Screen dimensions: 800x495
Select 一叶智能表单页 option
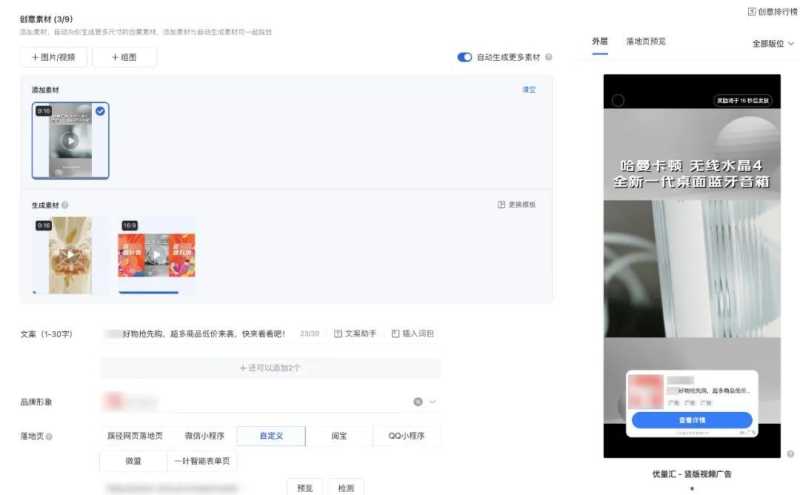pos(202,460)
